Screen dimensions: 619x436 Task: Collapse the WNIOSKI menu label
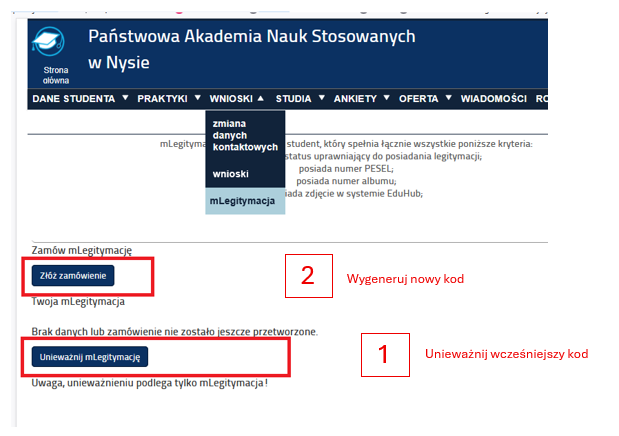231,99
